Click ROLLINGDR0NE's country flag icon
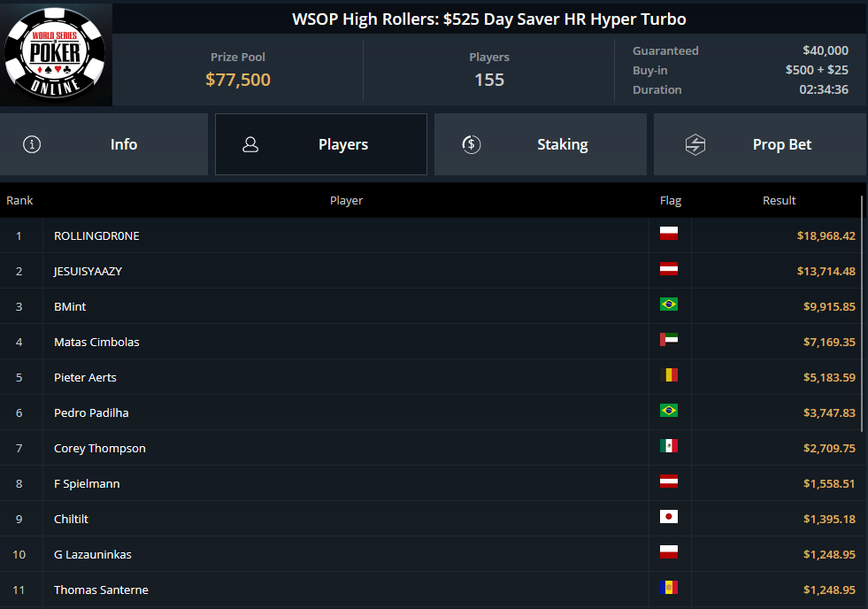The width and height of the screenshot is (868, 609). 668,235
